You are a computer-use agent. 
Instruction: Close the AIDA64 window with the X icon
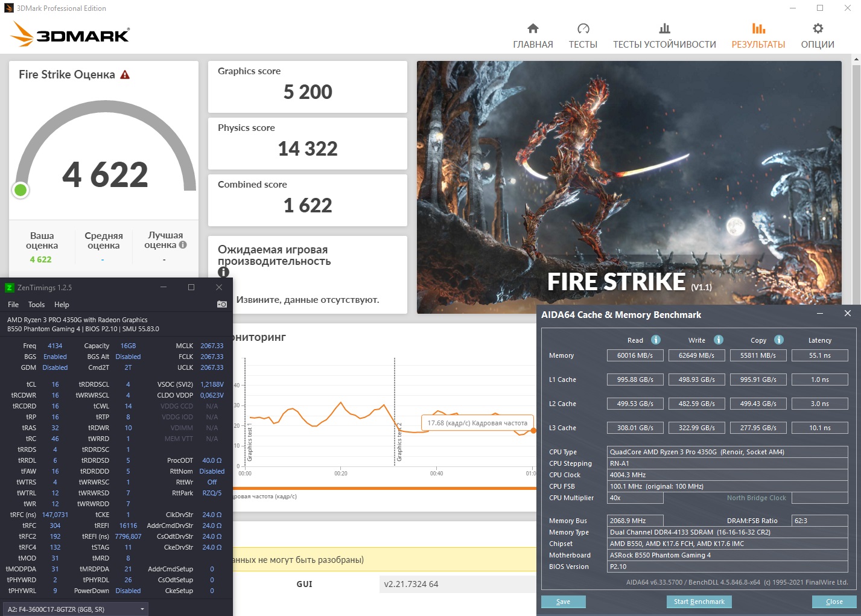847,314
